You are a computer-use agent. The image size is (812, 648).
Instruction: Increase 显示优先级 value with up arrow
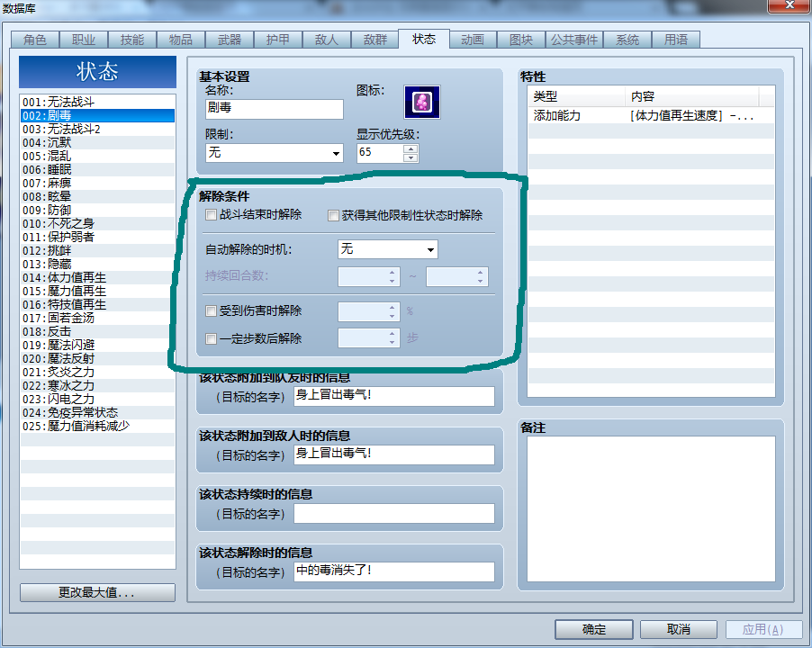411,148
